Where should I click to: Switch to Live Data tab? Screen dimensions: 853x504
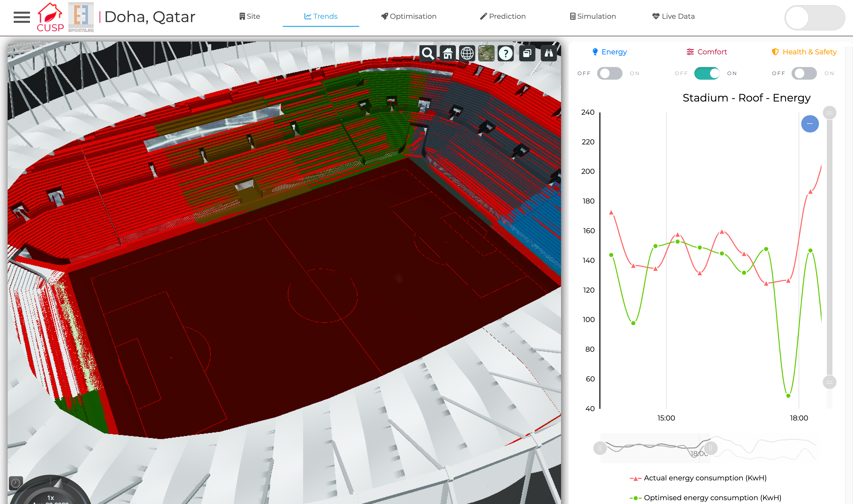coord(674,16)
